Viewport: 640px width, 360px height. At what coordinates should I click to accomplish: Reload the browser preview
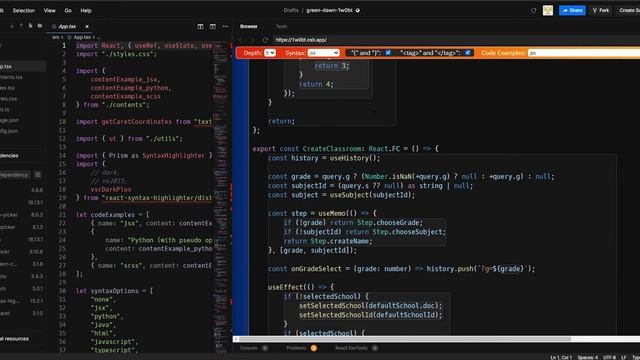[265, 40]
